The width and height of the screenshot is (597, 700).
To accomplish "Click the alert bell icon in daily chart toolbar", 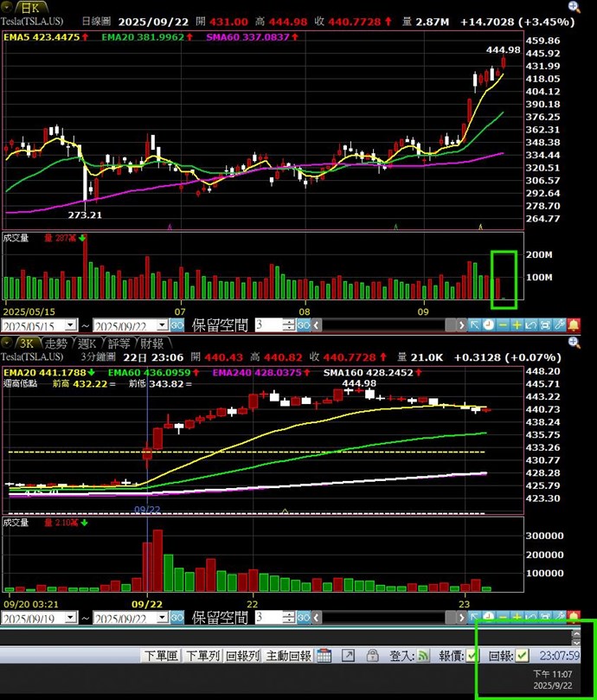I will pos(574,325).
